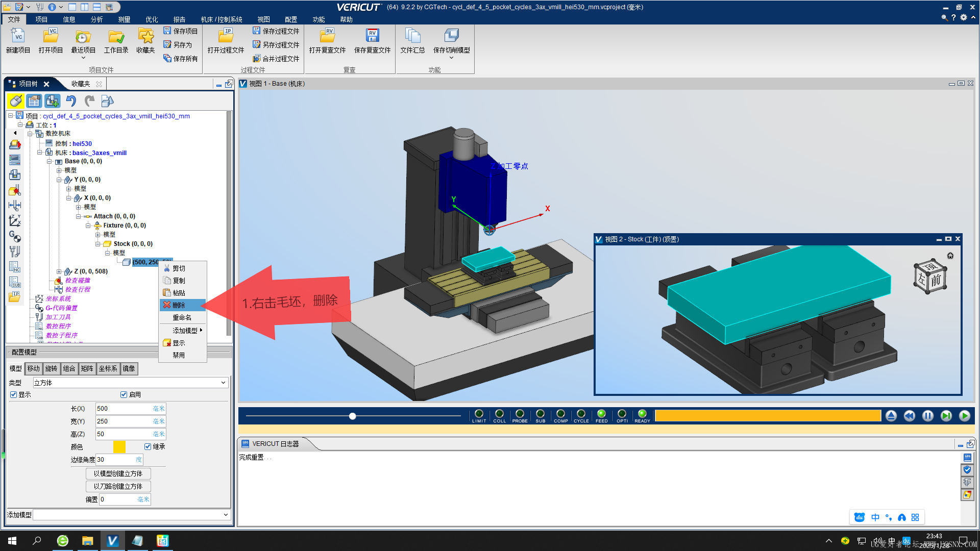This screenshot has width=980, height=551.
Task: Click the view cube in Stock view
Action: coord(930,277)
